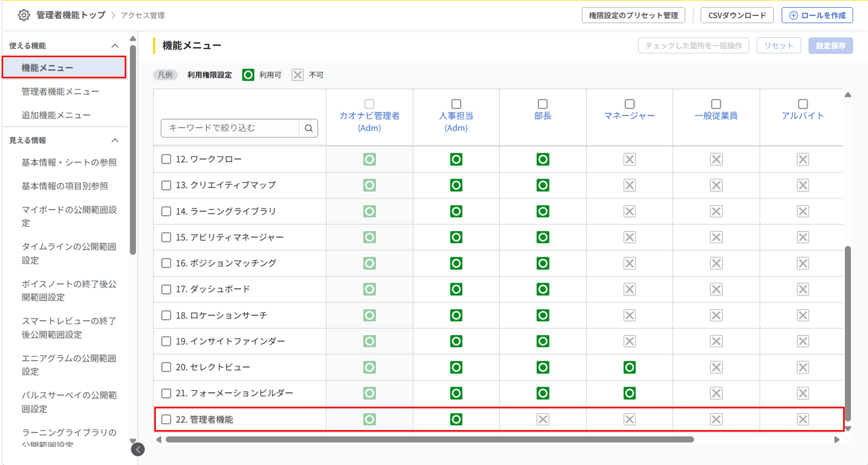Click the settings gear icon in breadcrumb
Image resolution: width=868 pixels, height=465 pixels.
tap(24, 15)
